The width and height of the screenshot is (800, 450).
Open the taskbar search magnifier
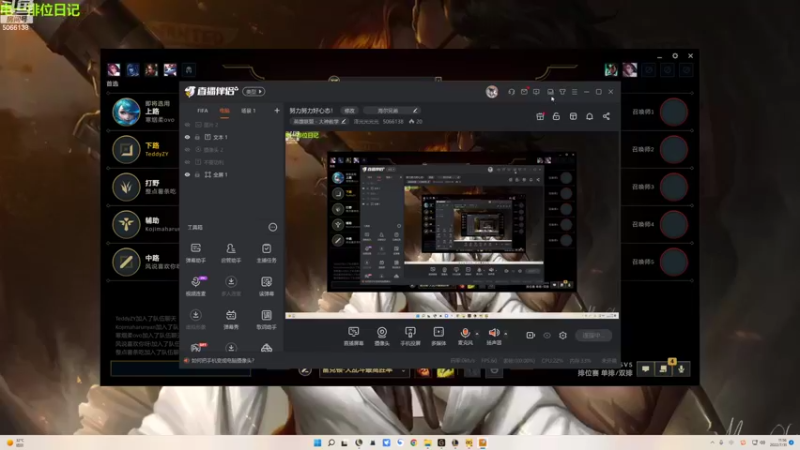[x=331, y=442]
